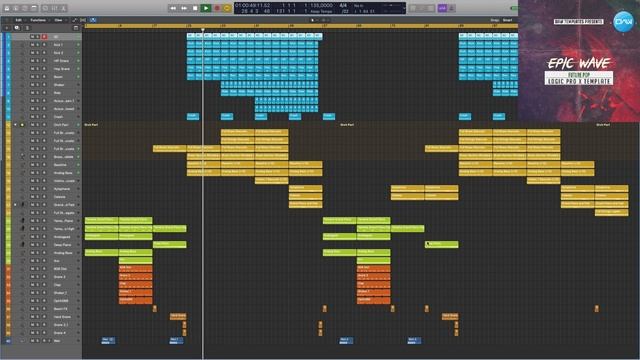Click the timecode position in the LCD

[x=252, y=6]
